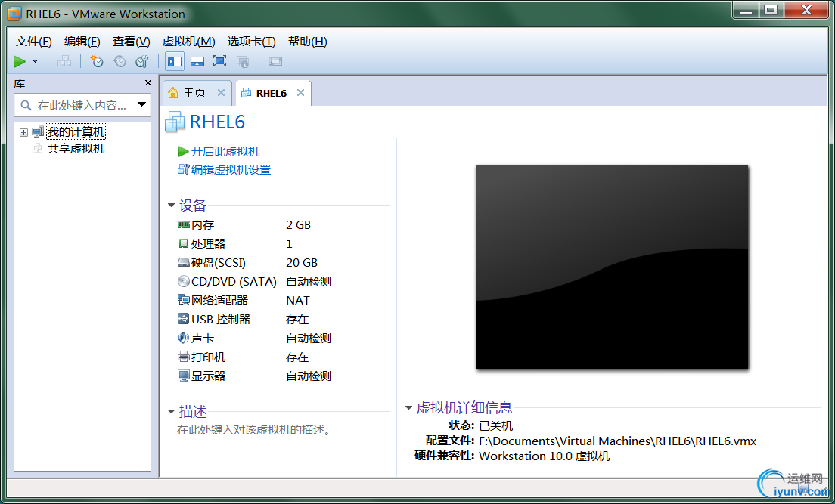The height and width of the screenshot is (504, 835).
Task: Open the power button dropdown arrow
Action: pos(34,61)
